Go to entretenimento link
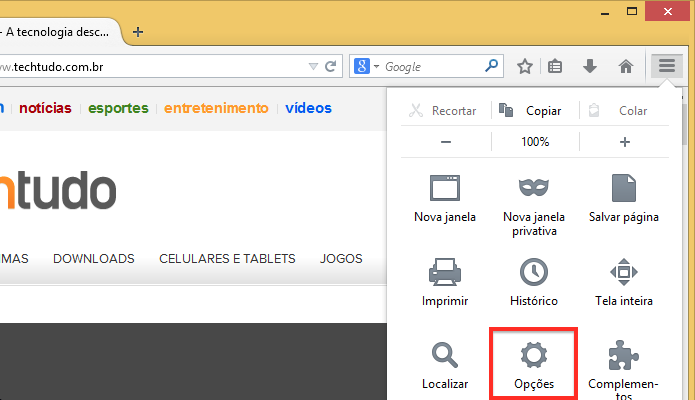This screenshot has width=695, height=400. click(216, 108)
